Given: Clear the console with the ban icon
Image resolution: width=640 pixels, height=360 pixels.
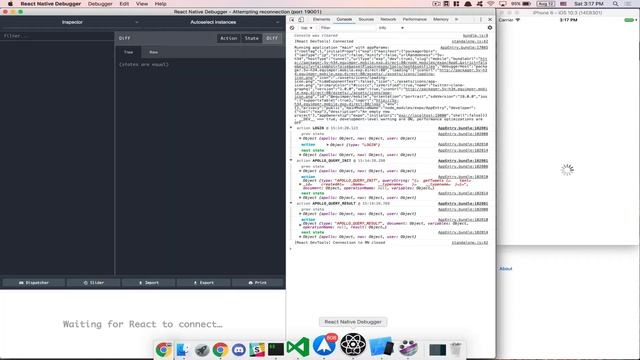Looking at the screenshot, I should tap(292, 28).
